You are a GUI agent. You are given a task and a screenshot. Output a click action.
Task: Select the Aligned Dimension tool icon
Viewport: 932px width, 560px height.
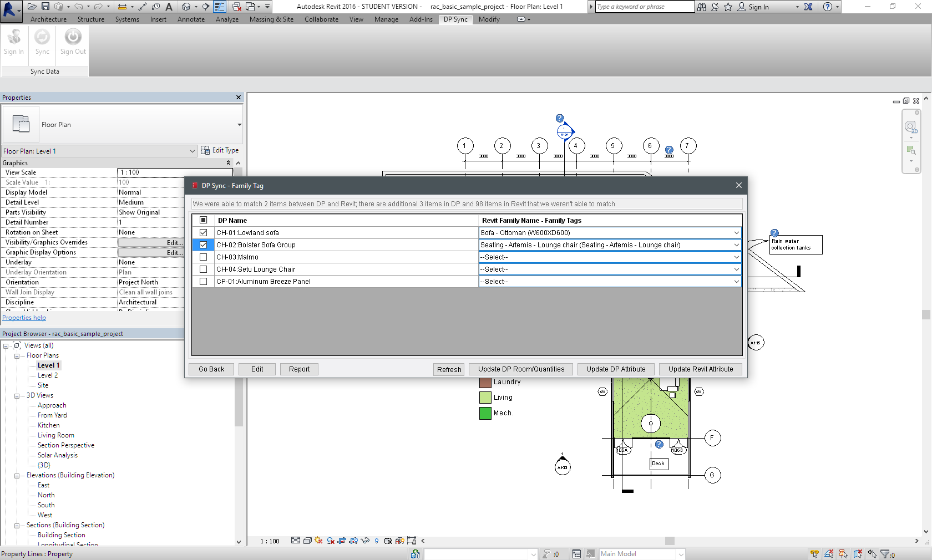[143, 7]
